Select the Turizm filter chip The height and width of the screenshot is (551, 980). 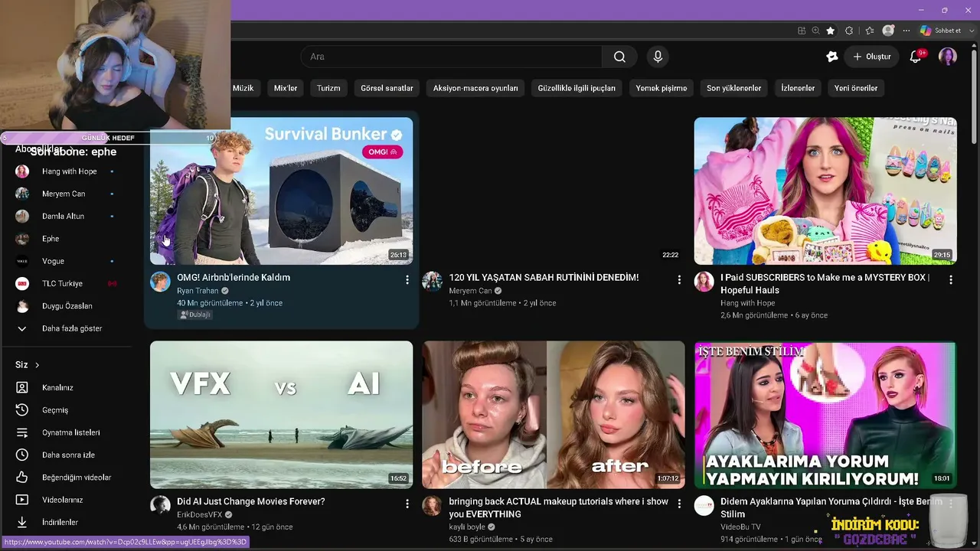328,88
